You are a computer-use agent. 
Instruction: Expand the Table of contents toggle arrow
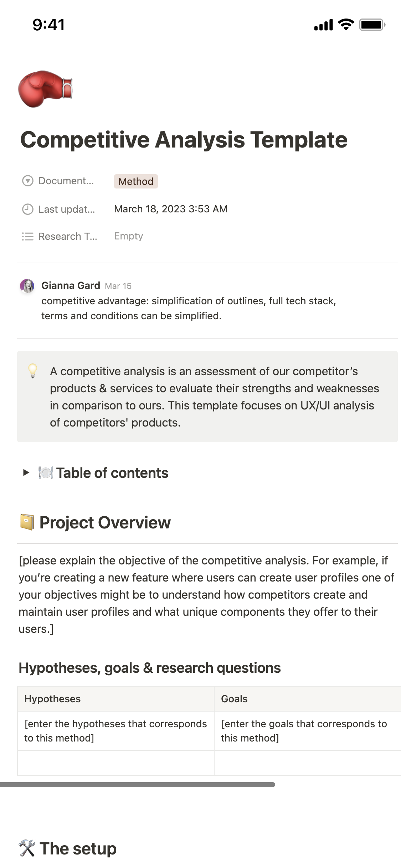pyautogui.click(x=26, y=473)
